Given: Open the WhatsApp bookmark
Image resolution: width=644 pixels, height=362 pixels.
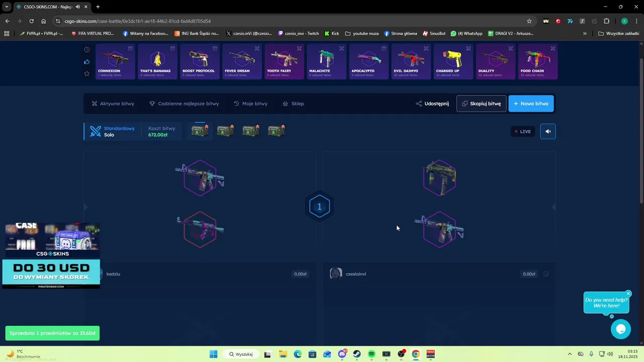Looking at the screenshot, I should click(x=466, y=34).
